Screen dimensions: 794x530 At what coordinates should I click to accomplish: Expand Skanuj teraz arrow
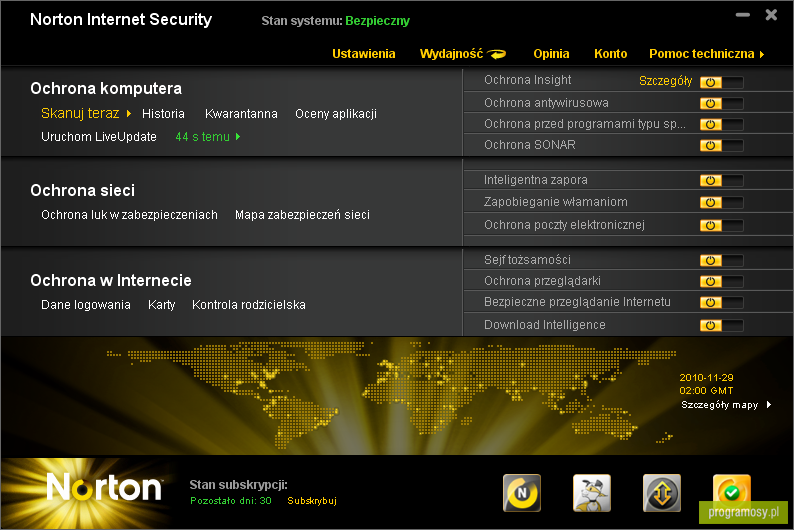(x=129, y=113)
